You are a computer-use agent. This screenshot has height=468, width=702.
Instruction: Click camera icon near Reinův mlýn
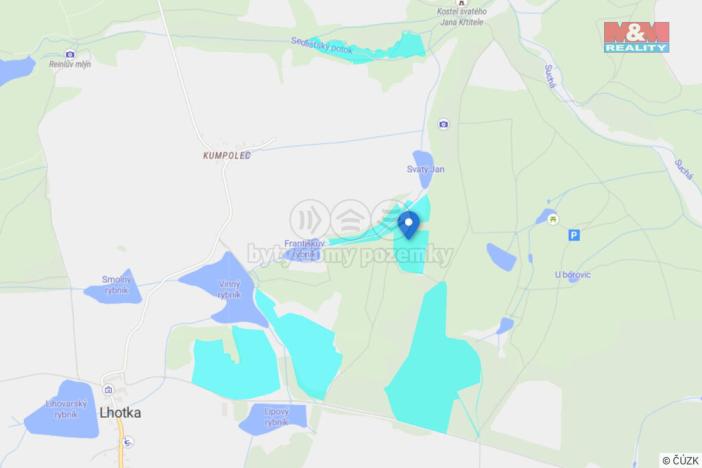coord(70,55)
